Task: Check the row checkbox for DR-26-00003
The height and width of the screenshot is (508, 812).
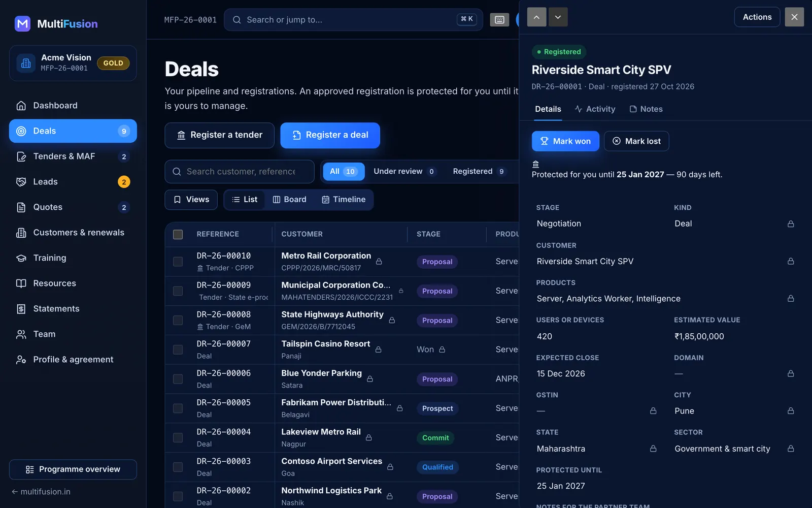Action: click(178, 467)
